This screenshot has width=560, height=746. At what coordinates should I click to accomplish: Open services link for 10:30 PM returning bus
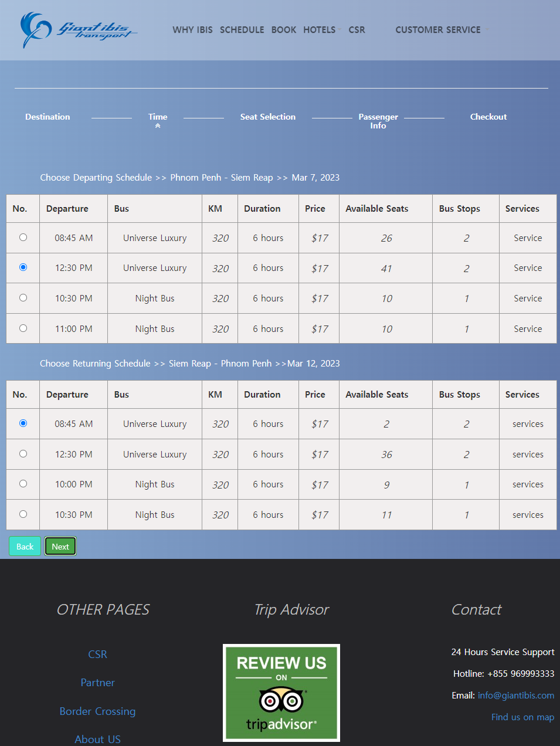[528, 515]
